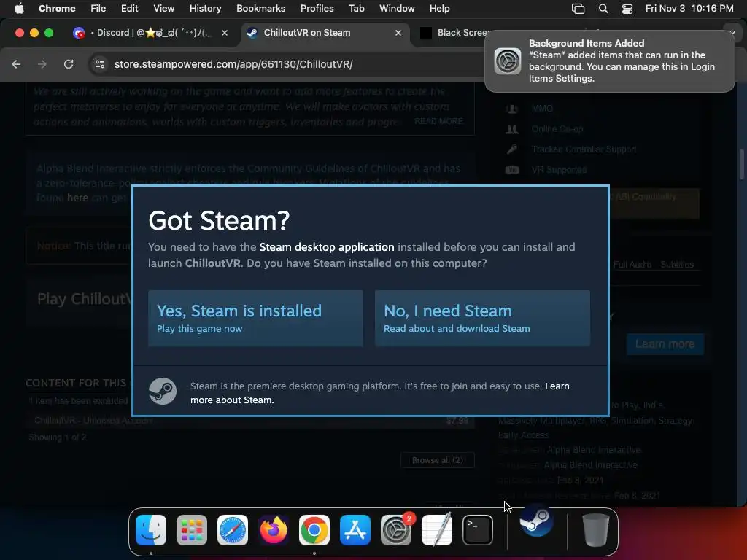This screenshot has width=747, height=560.
Task: Open the Apple menu
Action: coord(19,8)
